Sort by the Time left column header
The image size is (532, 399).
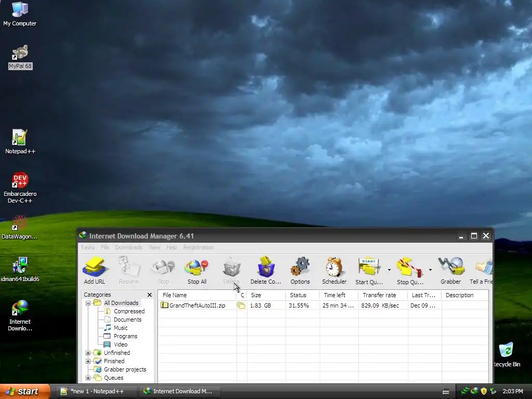point(339,295)
